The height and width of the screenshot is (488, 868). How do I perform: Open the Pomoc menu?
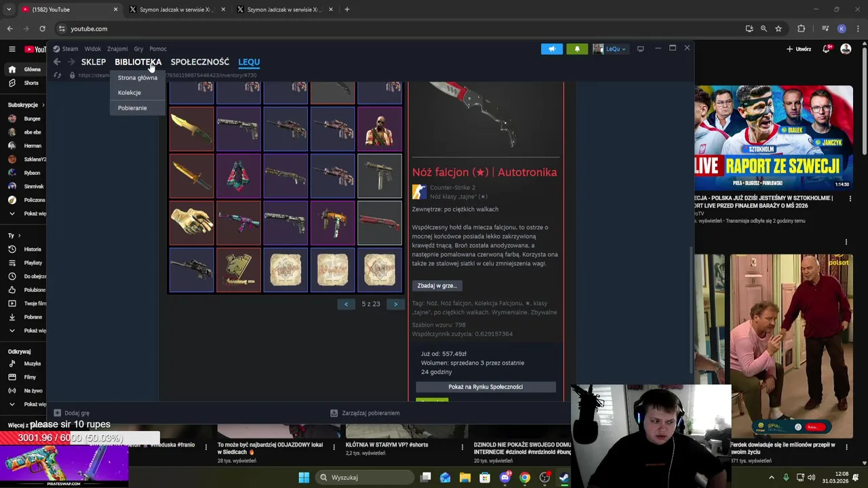coord(158,49)
